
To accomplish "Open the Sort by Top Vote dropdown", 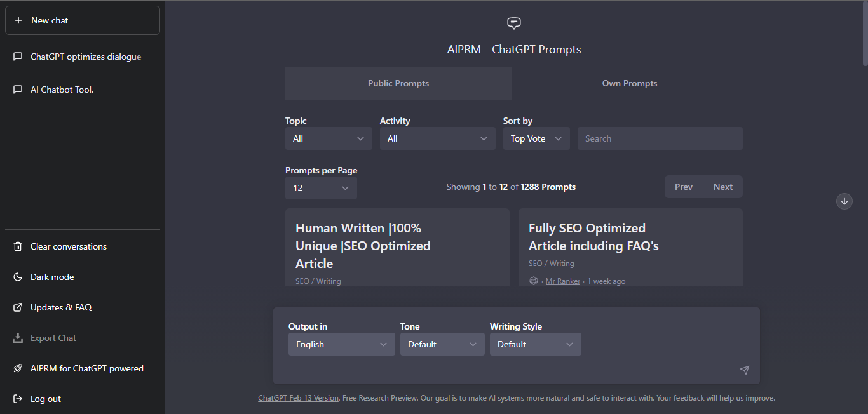I will [x=536, y=138].
